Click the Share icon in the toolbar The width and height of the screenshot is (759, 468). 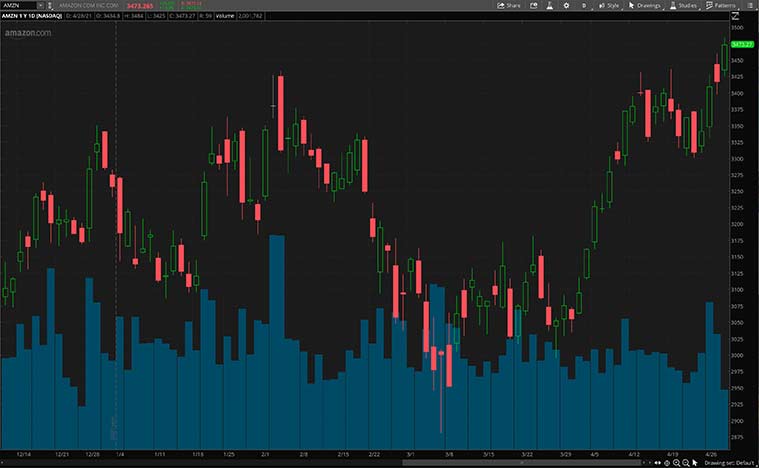click(x=508, y=5)
